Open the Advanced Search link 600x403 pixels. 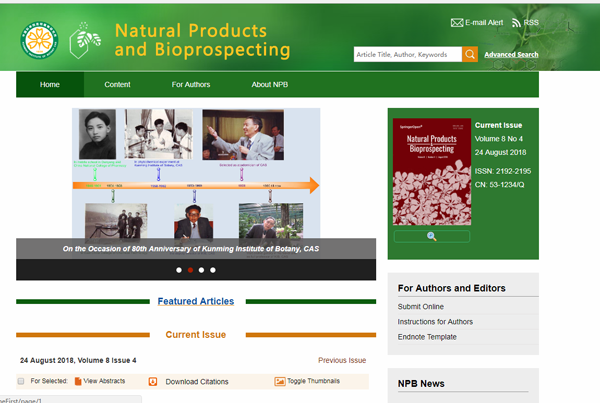coord(511,55)
